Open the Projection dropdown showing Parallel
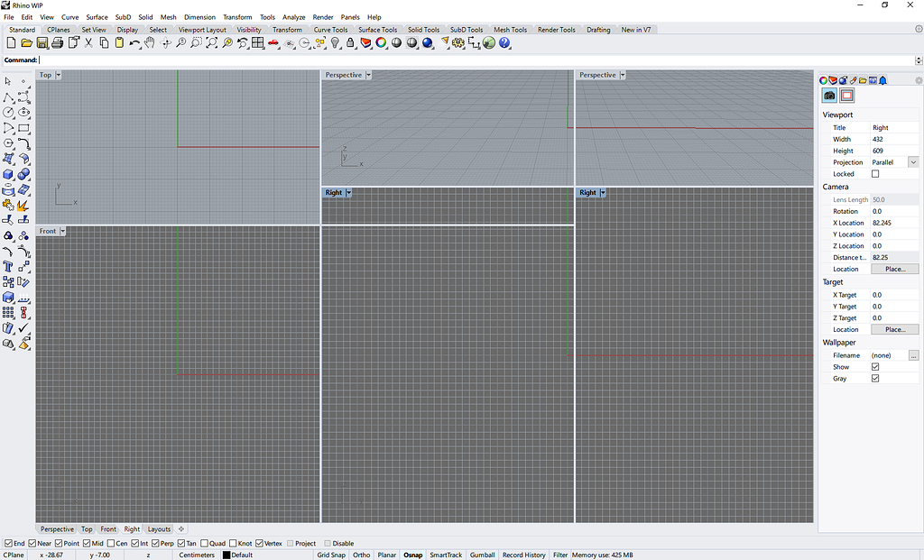 911,162
